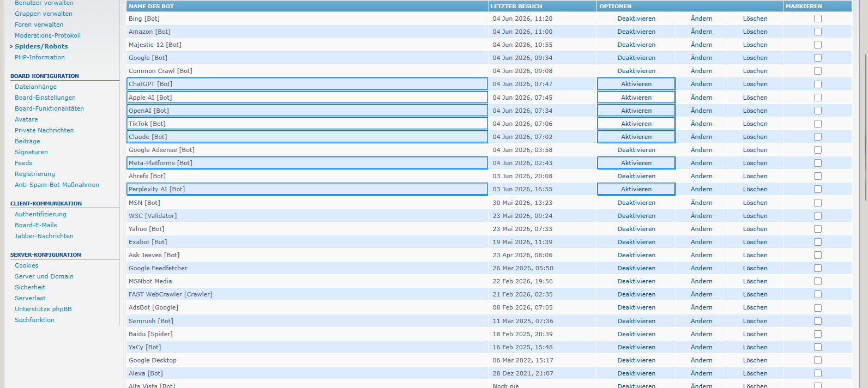Tick the checkbox for OpenAI bot
The image size is (868, 388).
click(x=818, y=111)
